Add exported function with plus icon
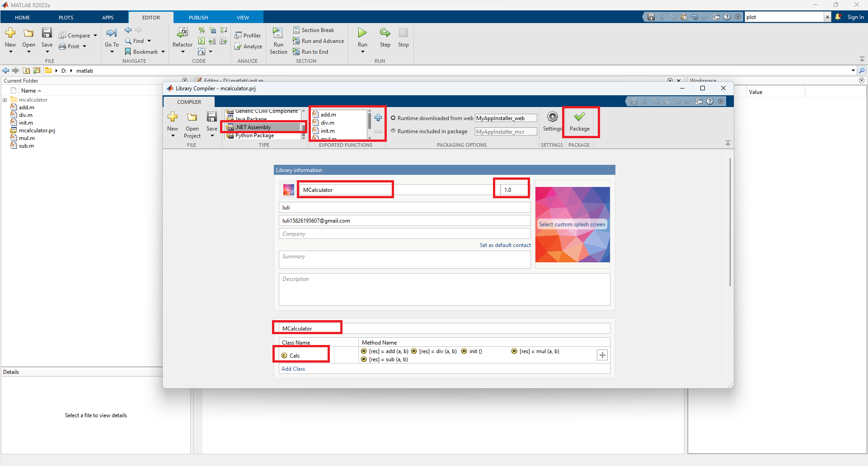Image resolution: width=868 pixels, height=466 pixels. pos(378,118)
